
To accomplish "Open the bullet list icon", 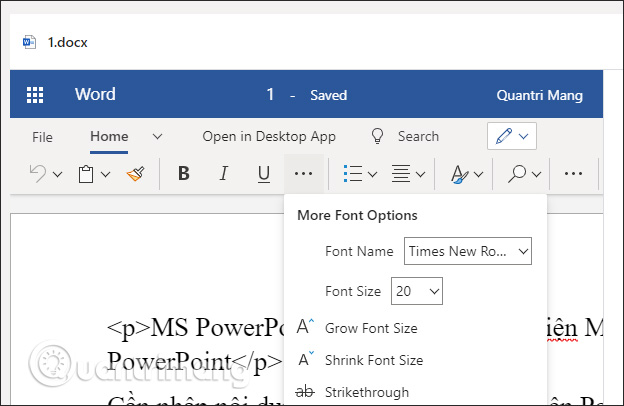I will (353, 174).
